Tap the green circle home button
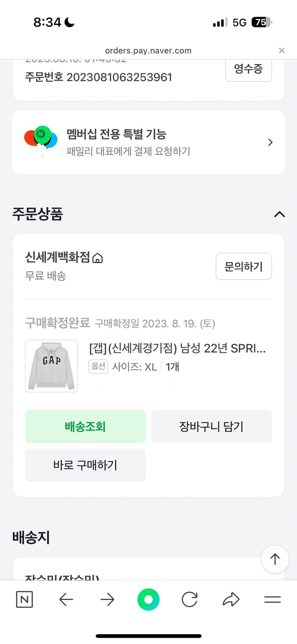The image size is (297, 644). [x=148, y=599]
